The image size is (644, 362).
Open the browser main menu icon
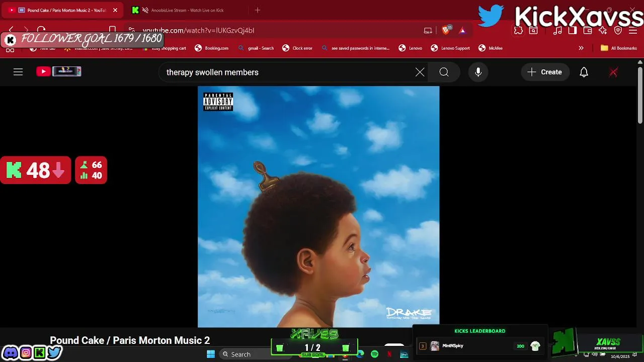[633, 30]
